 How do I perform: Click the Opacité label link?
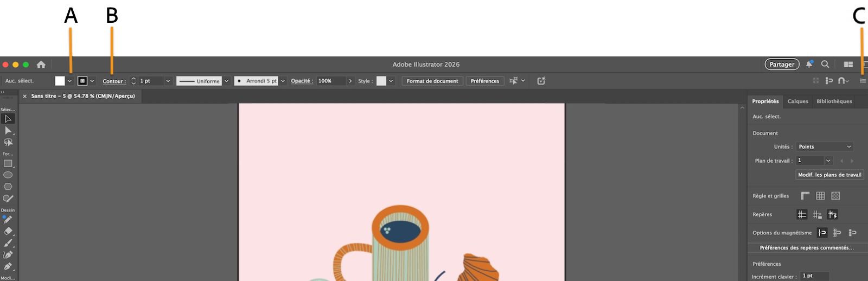[302, 81]
